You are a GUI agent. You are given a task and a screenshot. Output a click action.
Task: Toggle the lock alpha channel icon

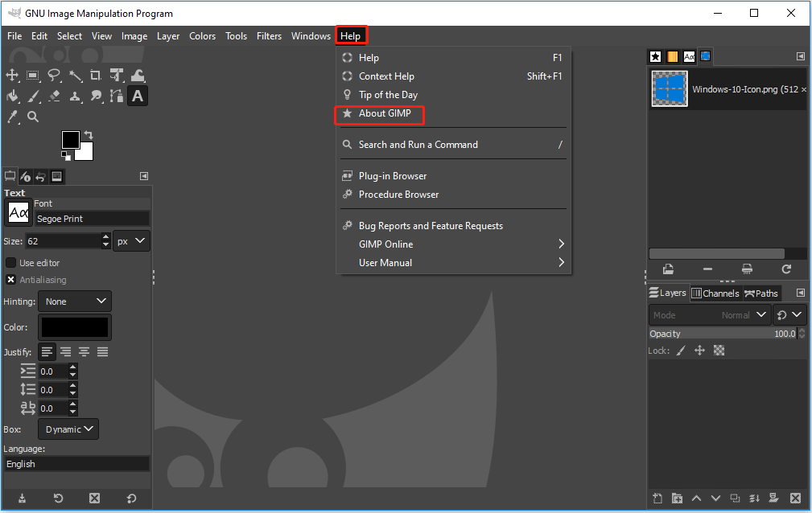(x=719, y=351)
